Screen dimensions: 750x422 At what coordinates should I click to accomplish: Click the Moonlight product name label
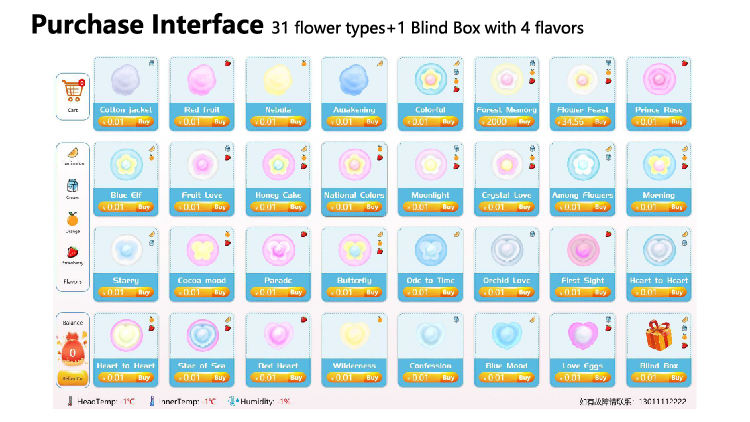click(x=430, y=195)
